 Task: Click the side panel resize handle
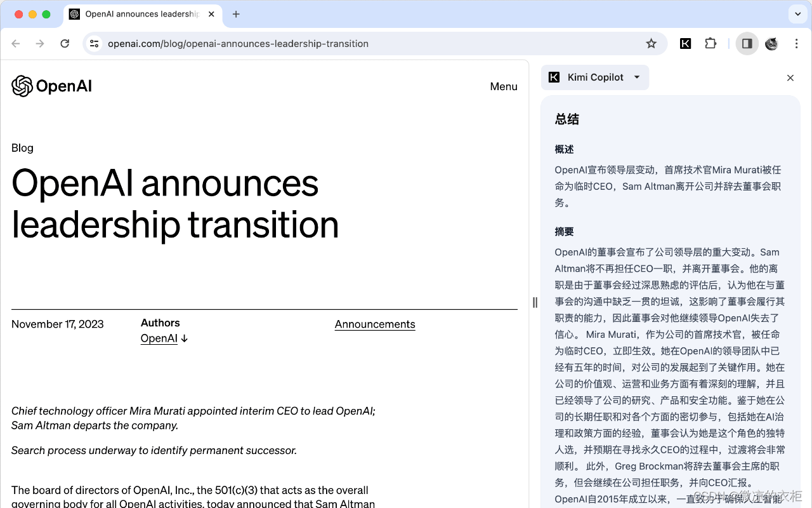(x=535, y=302)
